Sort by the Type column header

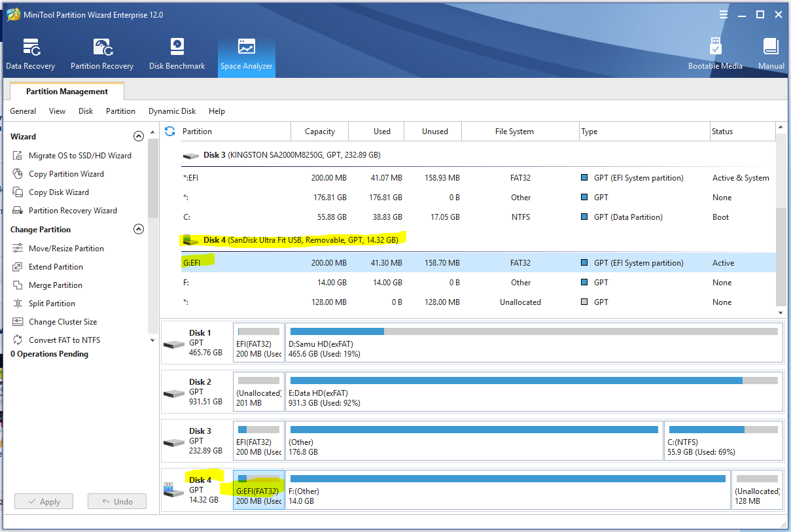pyautogui.click(x=644, y=132)
